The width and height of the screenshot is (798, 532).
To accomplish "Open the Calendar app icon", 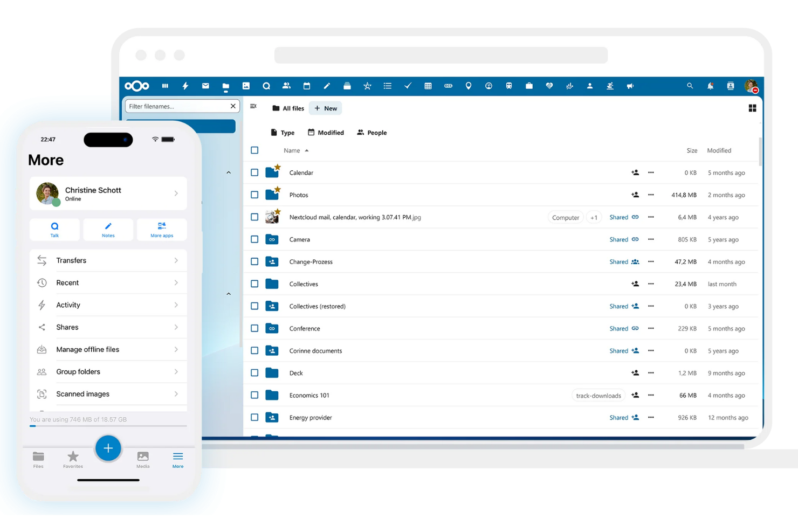I will pyautogui.click(x=307, y=86).
